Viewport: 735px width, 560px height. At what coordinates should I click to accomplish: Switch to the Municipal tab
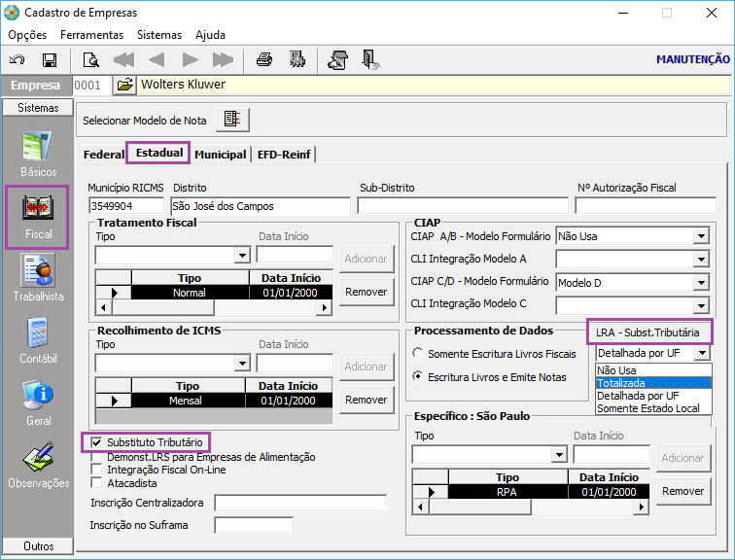[x=221, y=154]
